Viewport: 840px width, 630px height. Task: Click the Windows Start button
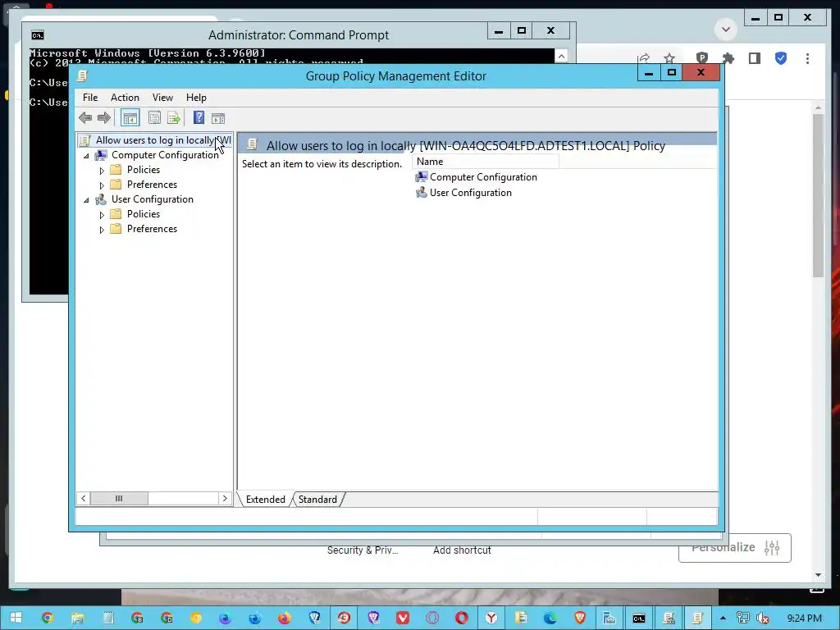click(x=16, y=618)
